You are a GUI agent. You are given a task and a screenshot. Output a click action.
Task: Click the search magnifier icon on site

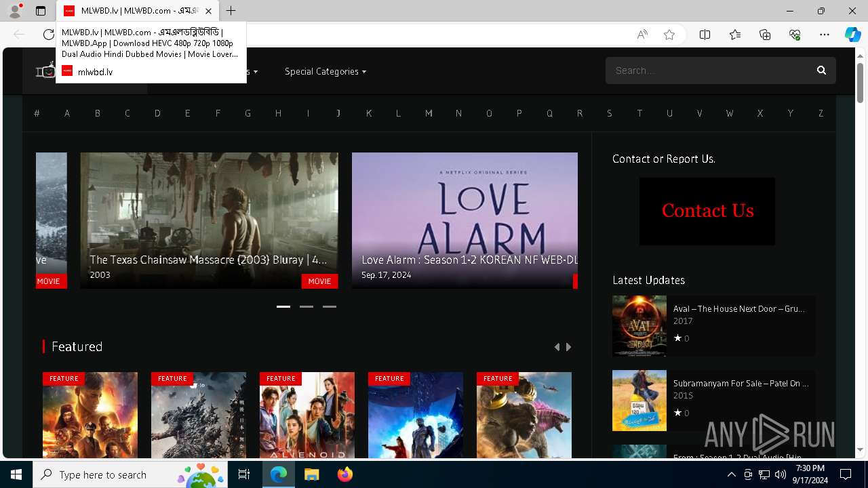[x=821, y=70]
